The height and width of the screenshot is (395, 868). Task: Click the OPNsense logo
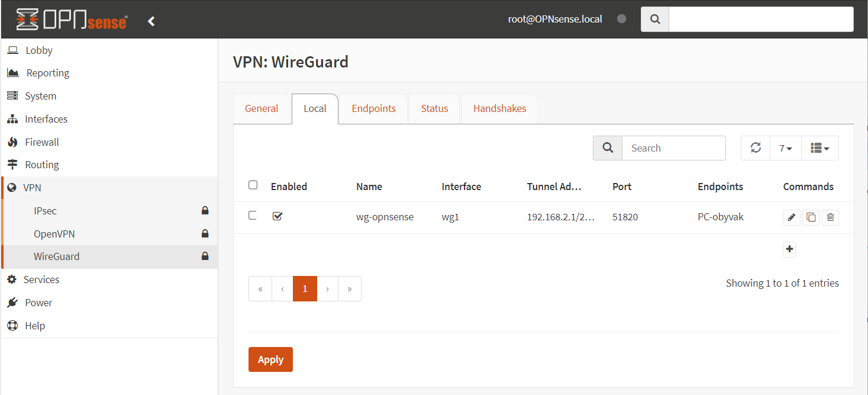72,20
